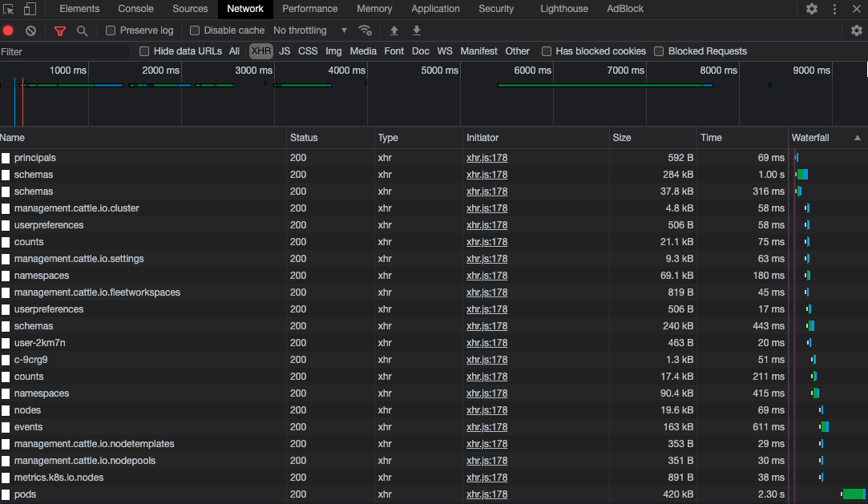
Task: Select the metrics.k8s.io.nodes request
Action: 59,478
